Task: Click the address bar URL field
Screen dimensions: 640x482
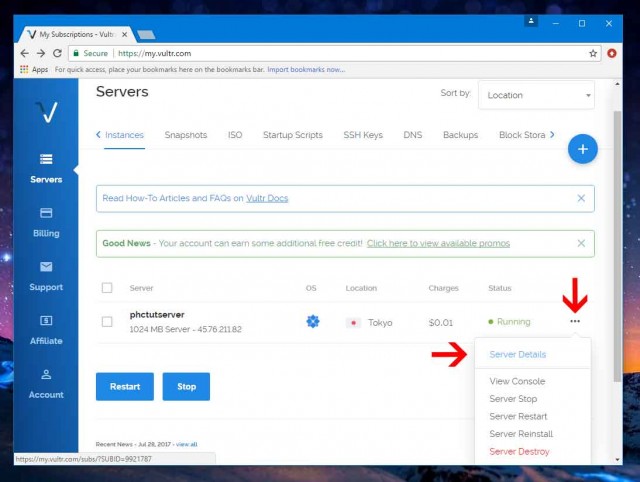Action: pyautogui.click(x=335, y=53)
